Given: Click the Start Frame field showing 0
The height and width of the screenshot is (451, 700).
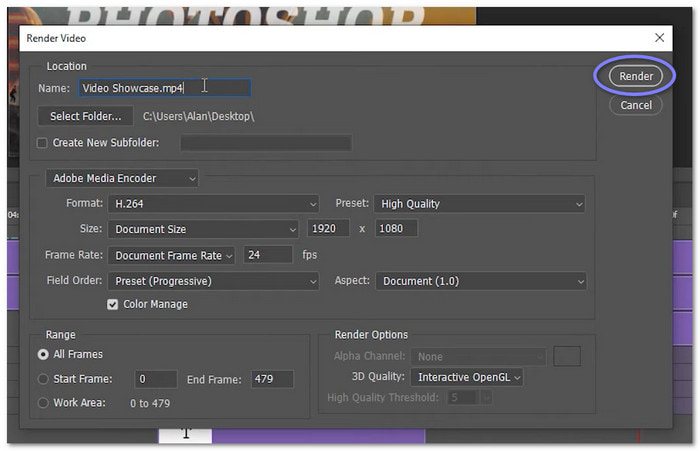Looking at the screenshot, I should 156,379.
